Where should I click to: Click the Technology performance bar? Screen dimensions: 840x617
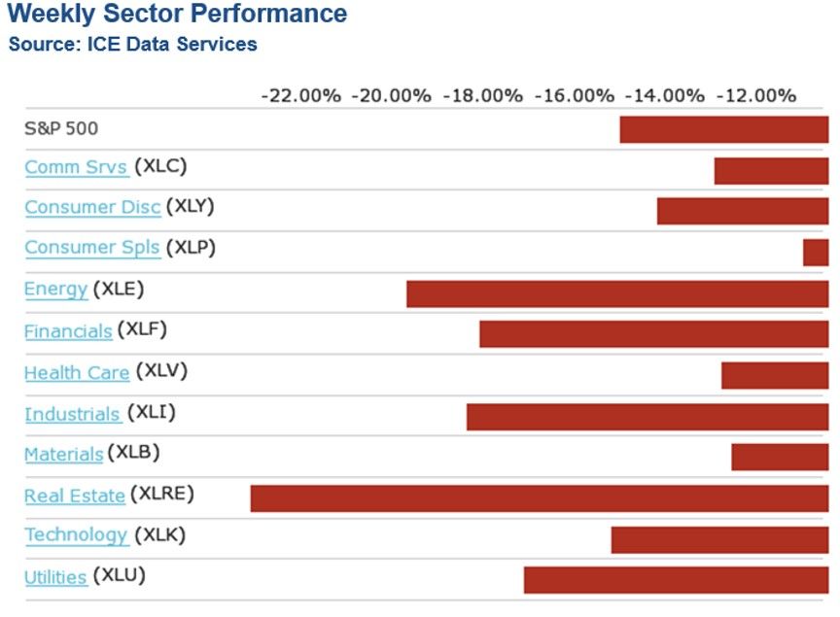coord(719,539)
